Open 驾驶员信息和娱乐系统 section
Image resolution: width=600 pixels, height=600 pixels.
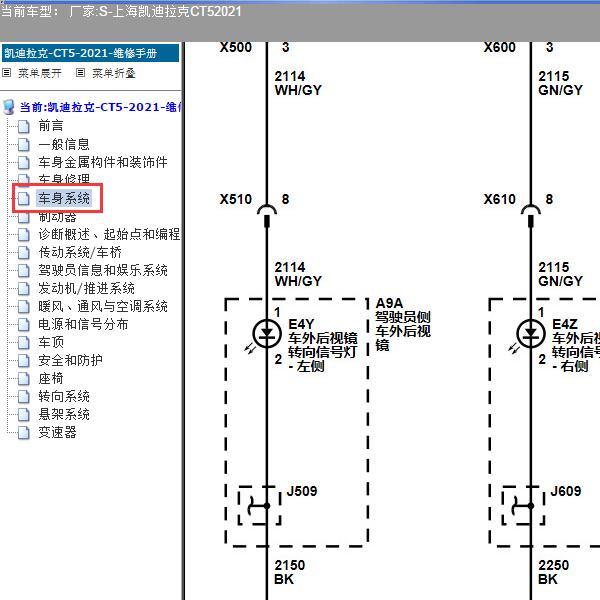pyautogui.click(x=103, y=270)
